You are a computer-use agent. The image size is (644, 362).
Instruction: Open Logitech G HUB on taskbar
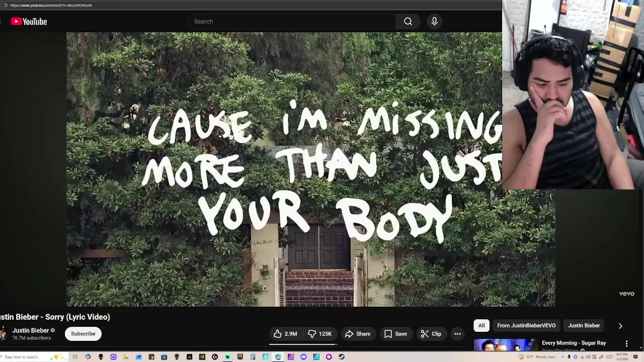(215, 357)
